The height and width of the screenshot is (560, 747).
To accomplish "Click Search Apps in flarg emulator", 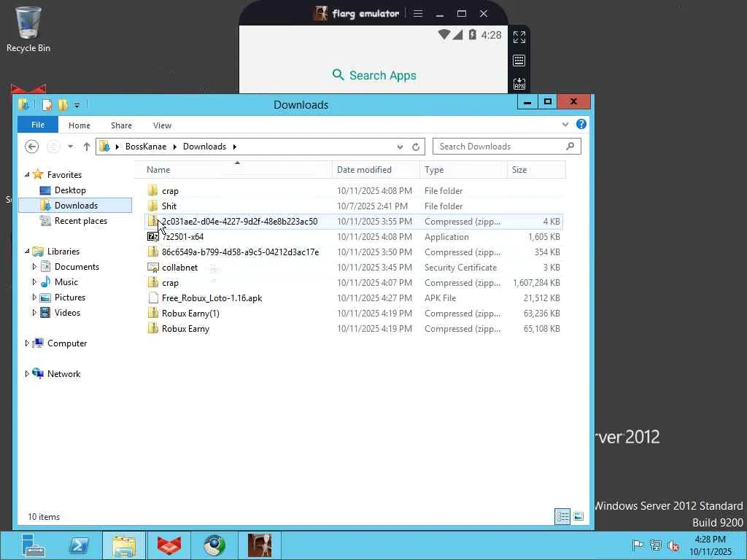I will [374, 75].
